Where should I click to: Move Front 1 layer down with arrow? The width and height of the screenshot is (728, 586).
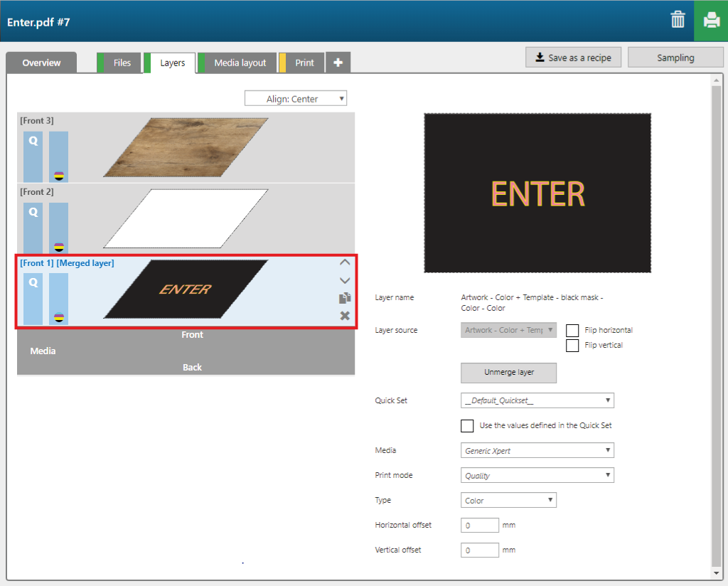[345, 280]
